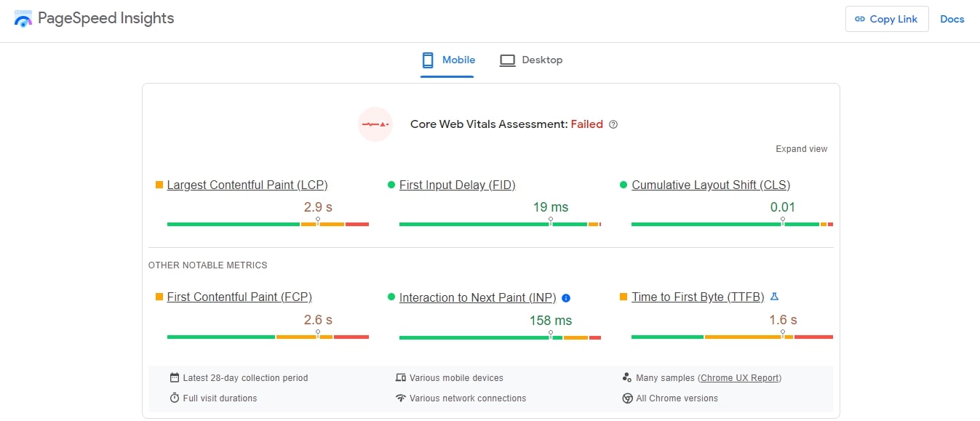This screenshot has height=421, width=980.
Task: Click Expand view
Action: [801, 149]
